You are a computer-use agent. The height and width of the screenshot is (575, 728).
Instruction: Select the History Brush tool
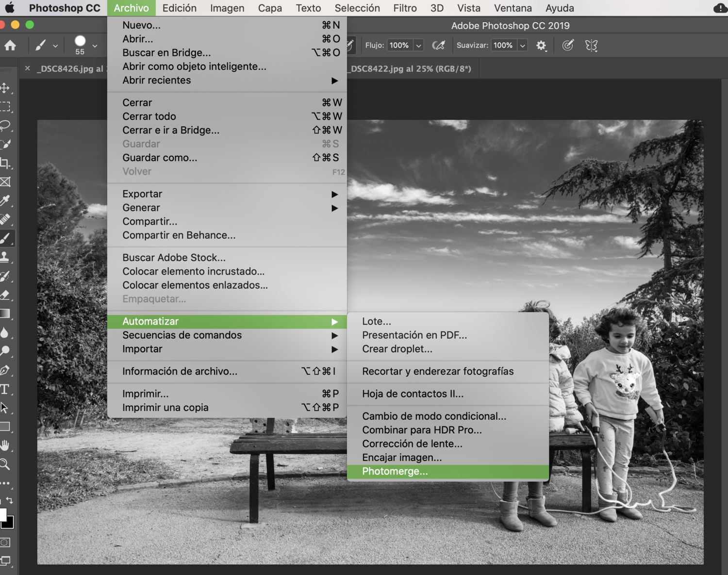[x=5, y=276]
